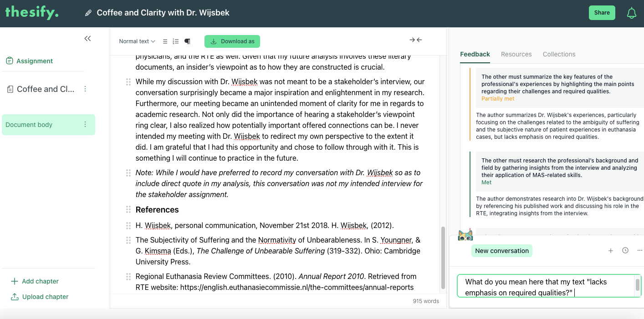Click the 'Partially met' status label
This screenshot has width=644, height=319.
click(498, 99)
